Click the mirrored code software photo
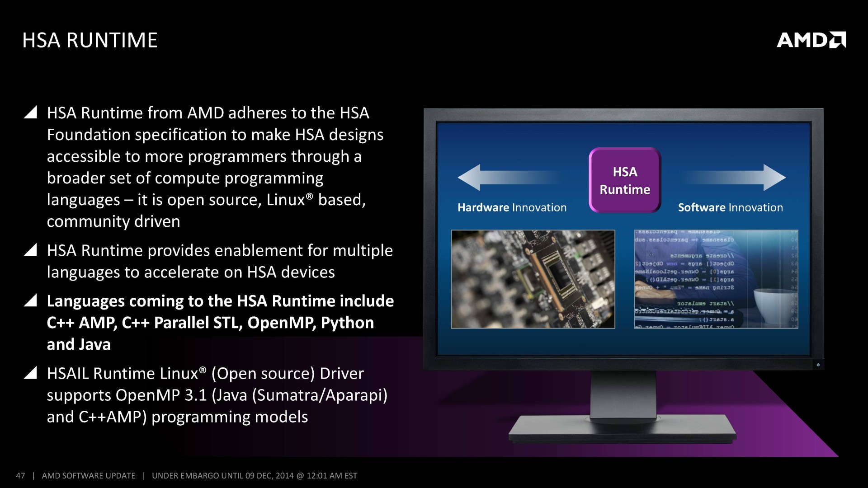Screen dimensions: 868x488 click(716, 279)
